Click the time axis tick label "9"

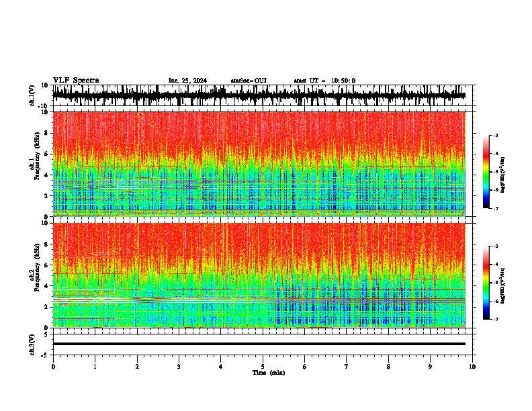pos(430,367)
